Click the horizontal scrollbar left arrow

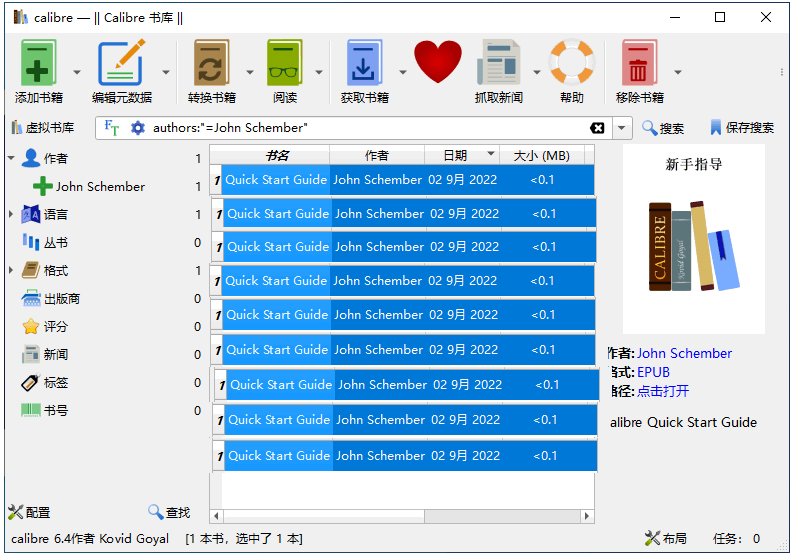point(216,516)
